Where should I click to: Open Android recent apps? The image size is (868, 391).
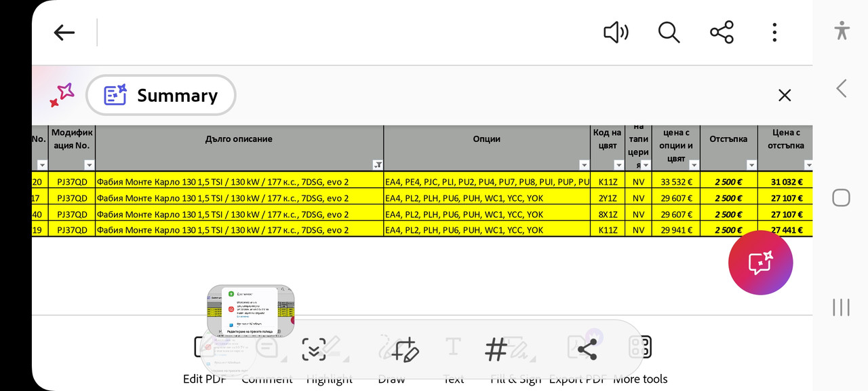click(x=841, y=307)
